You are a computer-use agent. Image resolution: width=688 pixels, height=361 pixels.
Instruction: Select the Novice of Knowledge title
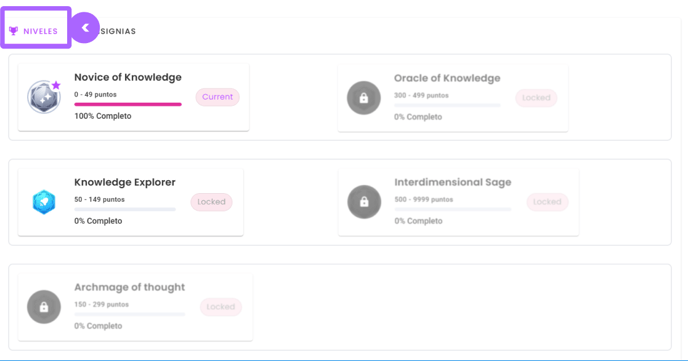[x=128, y=77]
